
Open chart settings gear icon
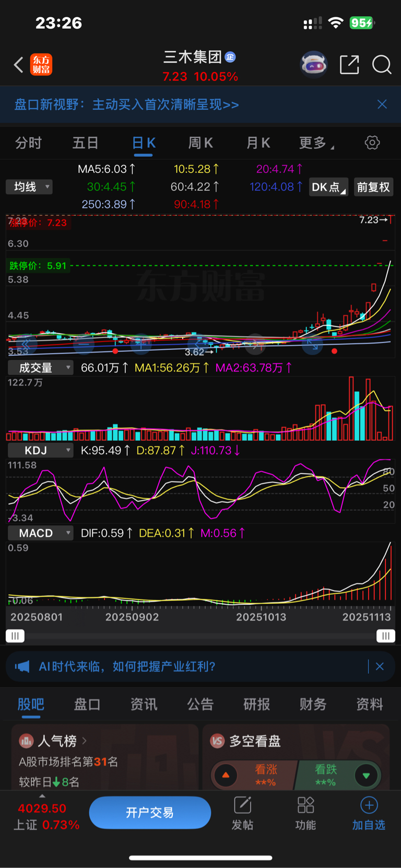372,143
